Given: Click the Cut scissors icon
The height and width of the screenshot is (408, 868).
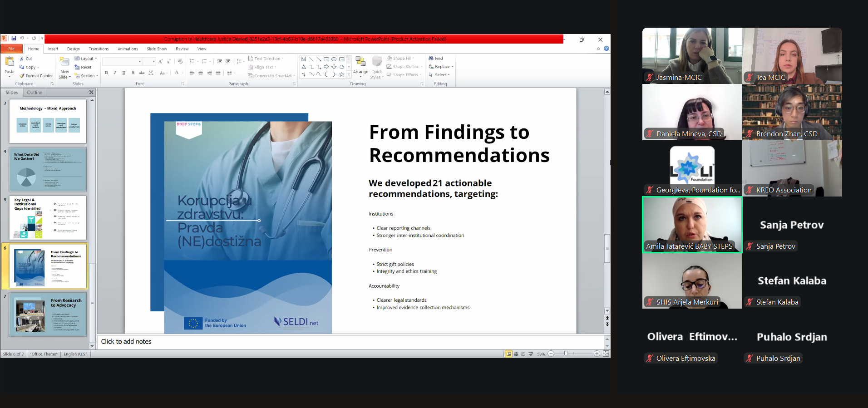Looking at the screenshot, I should coord(22,59).
